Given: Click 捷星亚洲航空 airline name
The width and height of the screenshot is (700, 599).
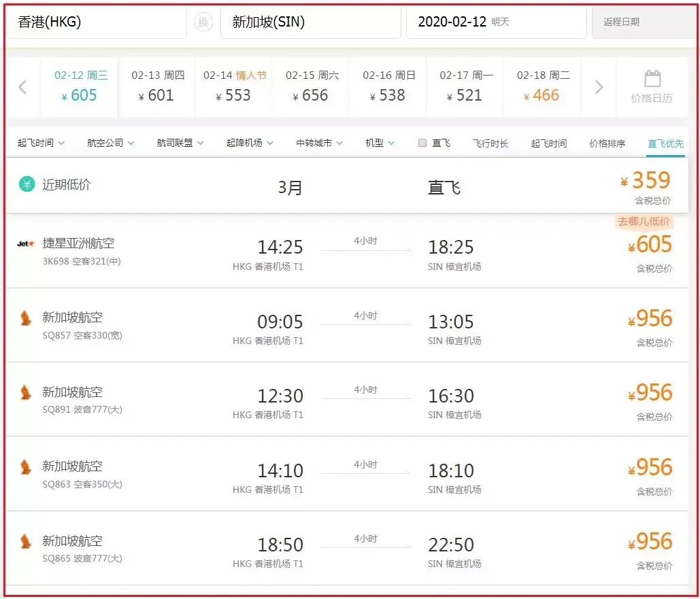Looking at the screenshot, I should (79, 243).
